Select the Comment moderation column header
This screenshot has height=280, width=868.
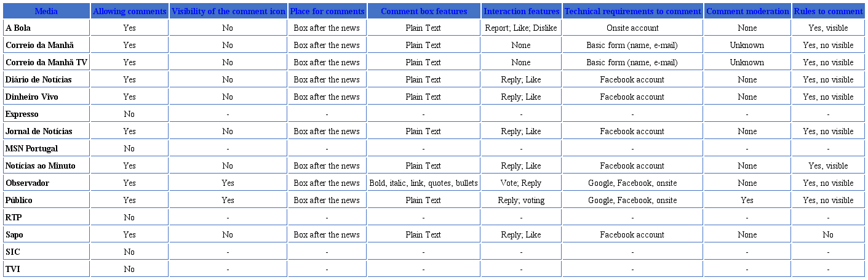tap(747, 11)
